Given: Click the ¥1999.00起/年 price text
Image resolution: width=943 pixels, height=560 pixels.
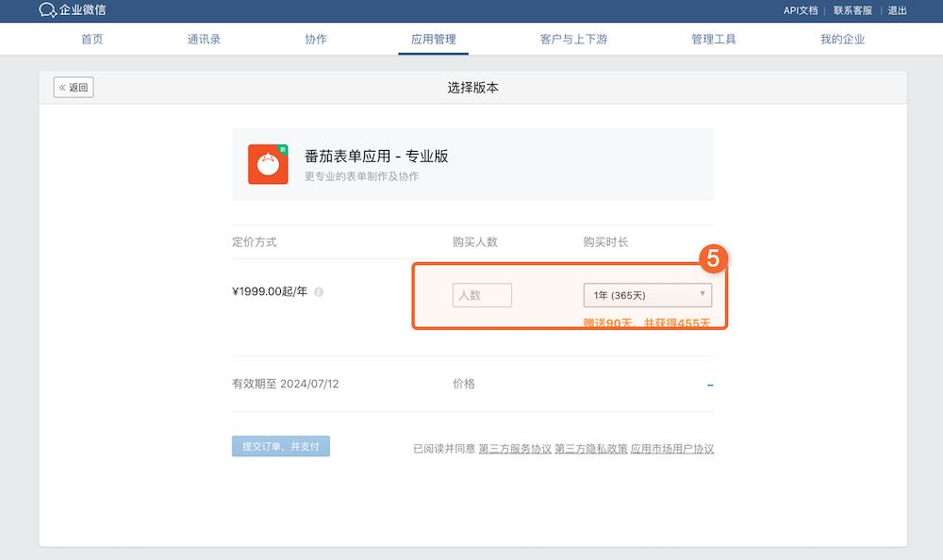Looking at the screenshot, I should coord(270,291).
